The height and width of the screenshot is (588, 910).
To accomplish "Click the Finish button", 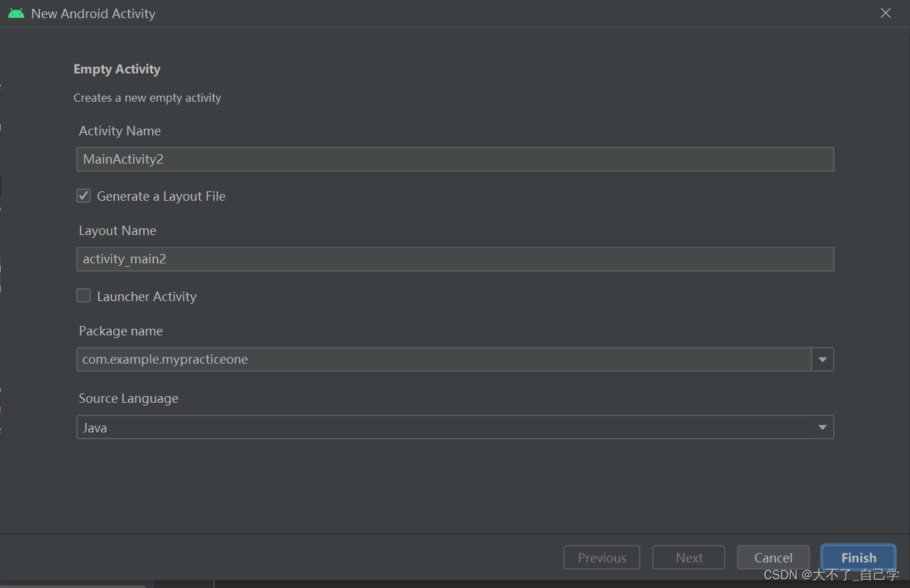I will 858,557.
